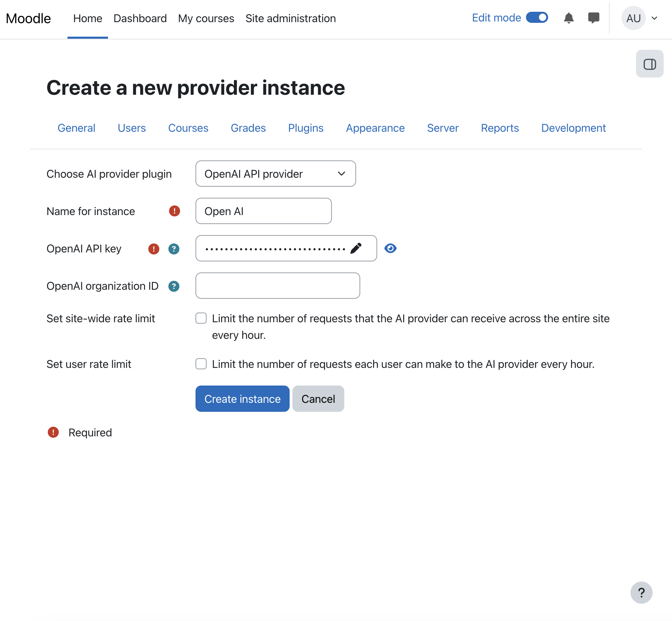Open the notifications bell
This screenshot has height=621, width=672.
coord(569,18)
